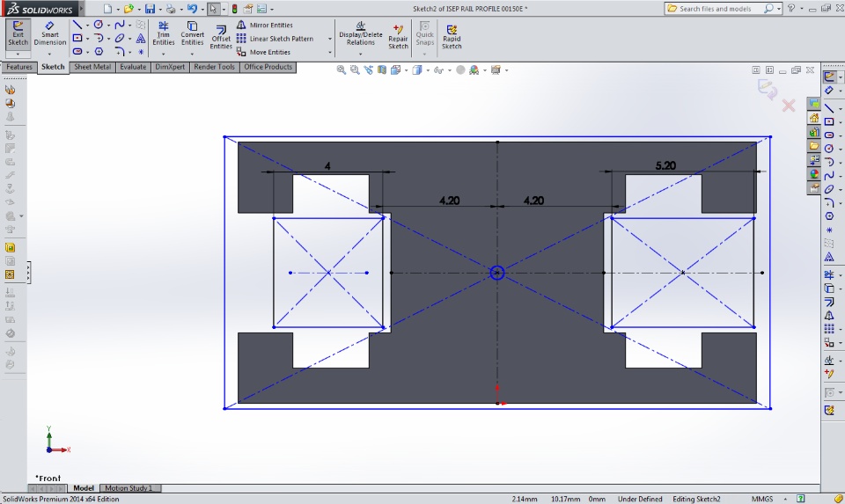Open the search options dropdown arrow
Image resolution: width=845 pixels, height=504 pixels.
[779, 9]
